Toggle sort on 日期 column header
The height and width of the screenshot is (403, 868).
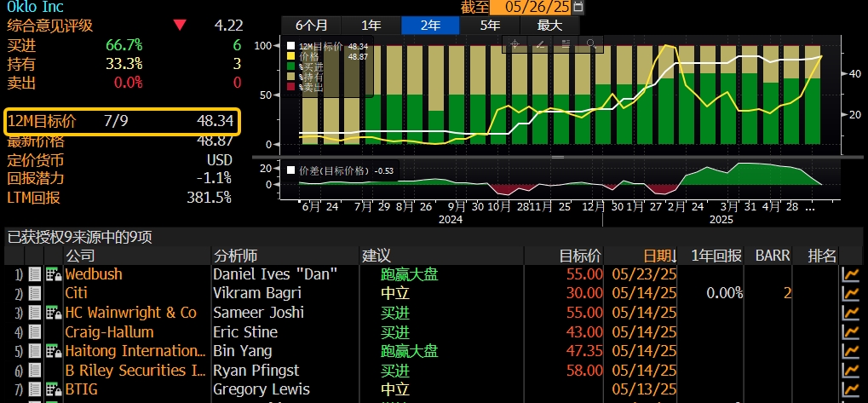click(660, 256)
